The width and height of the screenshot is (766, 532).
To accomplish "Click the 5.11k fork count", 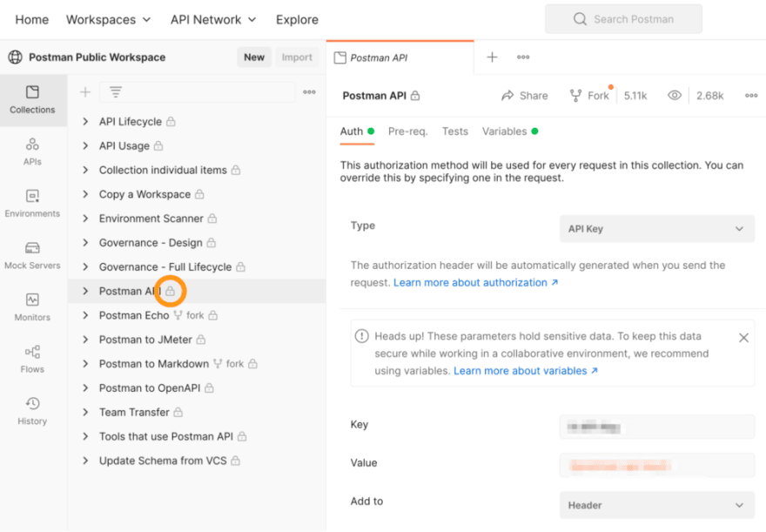I will (x=635, y=96).
